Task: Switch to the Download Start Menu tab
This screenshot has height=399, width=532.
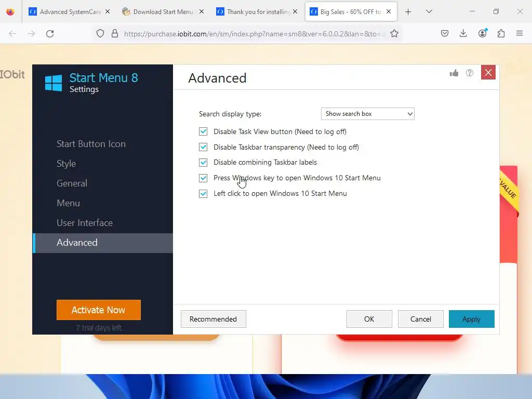Action: point(163,11)
